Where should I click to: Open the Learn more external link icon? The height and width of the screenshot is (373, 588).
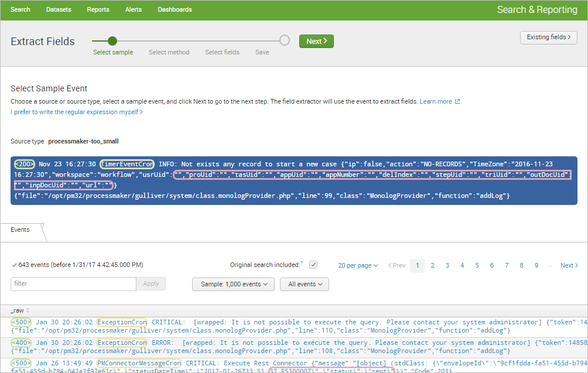coord(457,101)
